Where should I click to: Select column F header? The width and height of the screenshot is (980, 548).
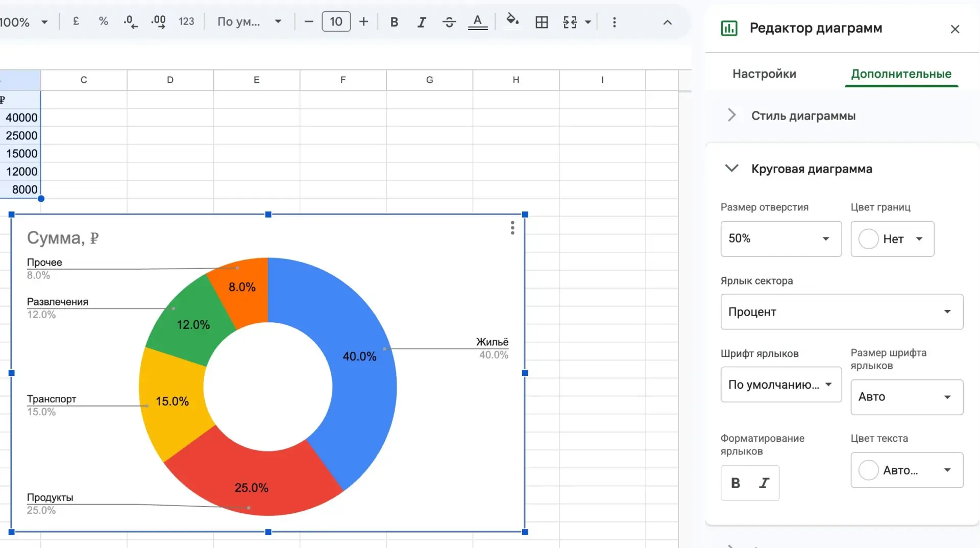tap(343, 80)
